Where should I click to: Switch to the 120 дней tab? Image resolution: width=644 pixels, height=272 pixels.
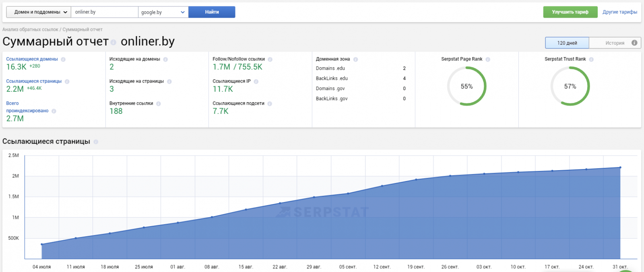[567, 43]
